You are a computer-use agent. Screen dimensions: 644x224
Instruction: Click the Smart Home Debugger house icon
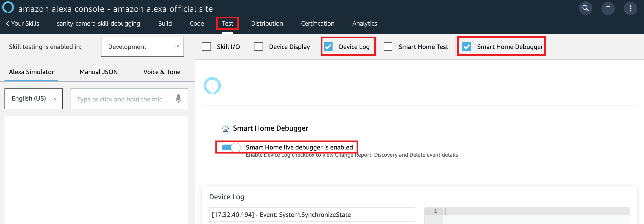(x=226, y=129)
